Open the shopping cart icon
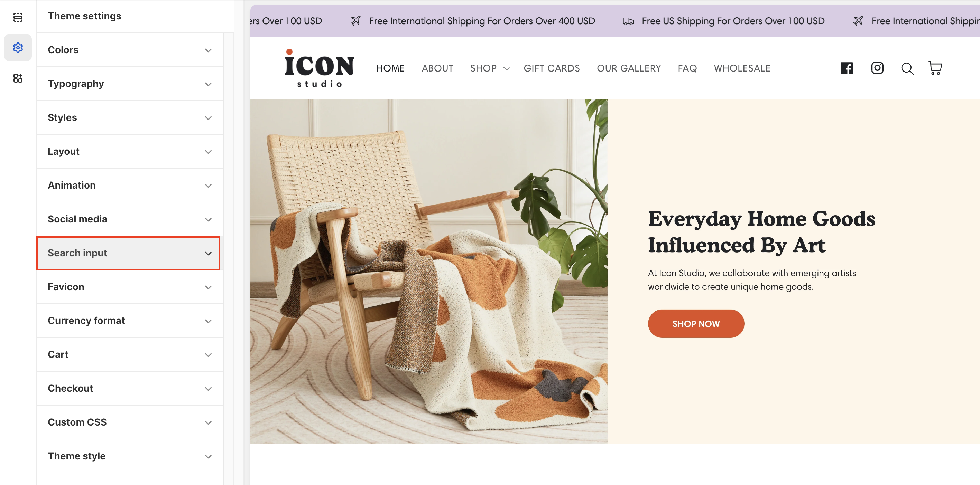This screenshot has width=980, height=485. (x=935, y=68)
